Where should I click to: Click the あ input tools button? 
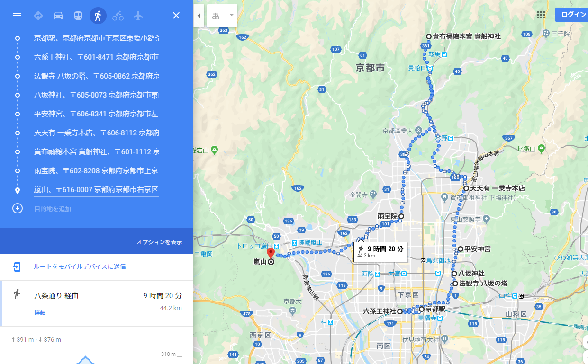[216, 16]
